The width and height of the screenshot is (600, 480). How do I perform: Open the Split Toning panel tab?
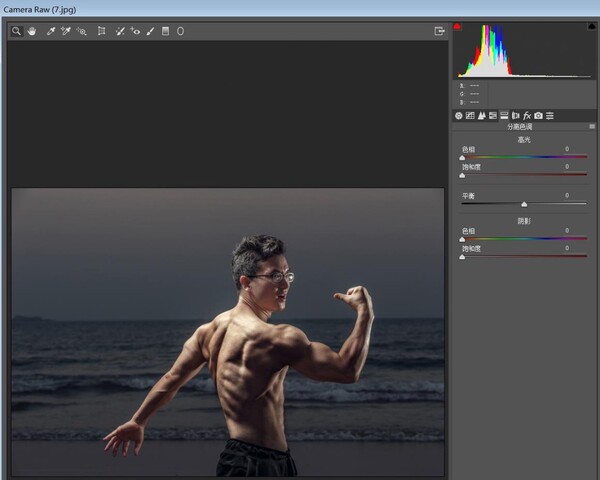[504, 116]
